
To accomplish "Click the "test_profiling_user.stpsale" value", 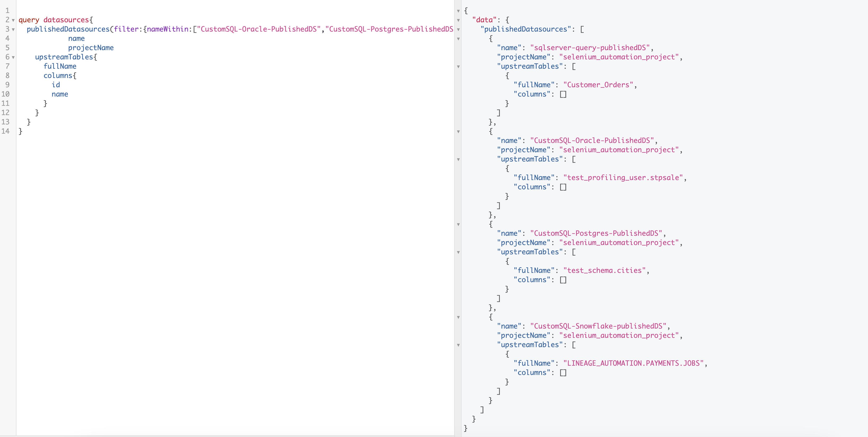I will click(623, 178).
